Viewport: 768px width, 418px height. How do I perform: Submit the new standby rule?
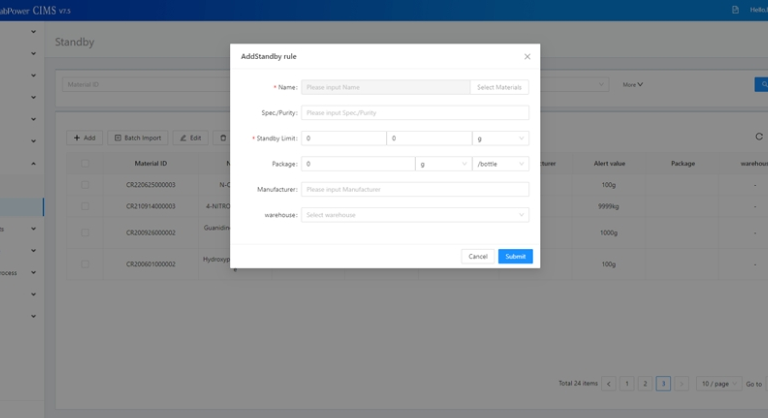(x=515, y=256)
